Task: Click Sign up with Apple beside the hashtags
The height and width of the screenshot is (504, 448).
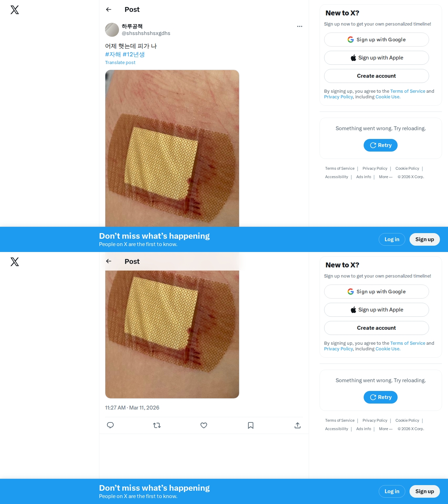Action: click(377, 58)
